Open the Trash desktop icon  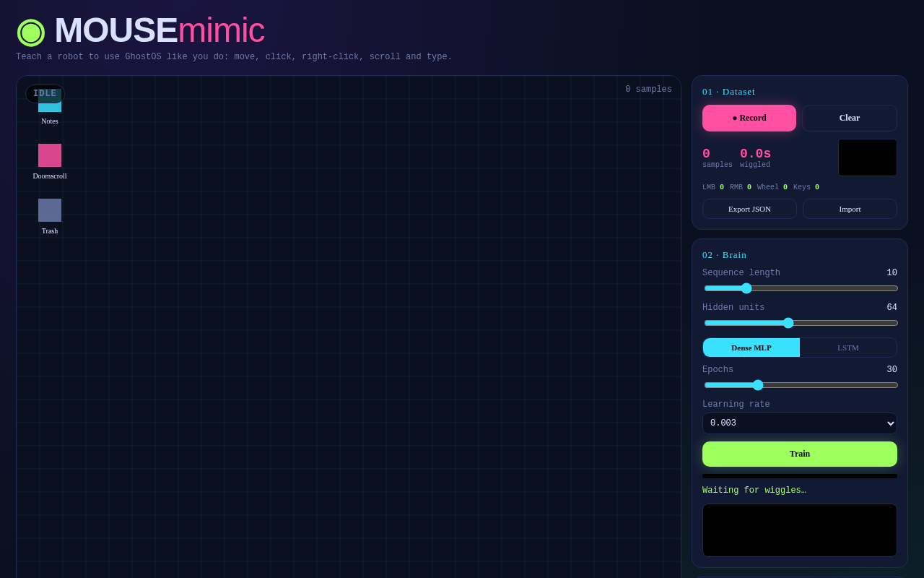coord(50,216)
